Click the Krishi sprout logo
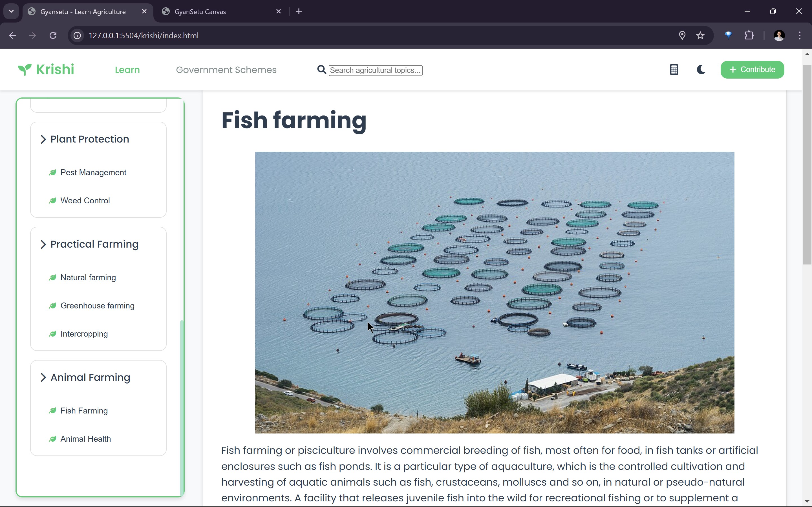 tap(25, 69)
